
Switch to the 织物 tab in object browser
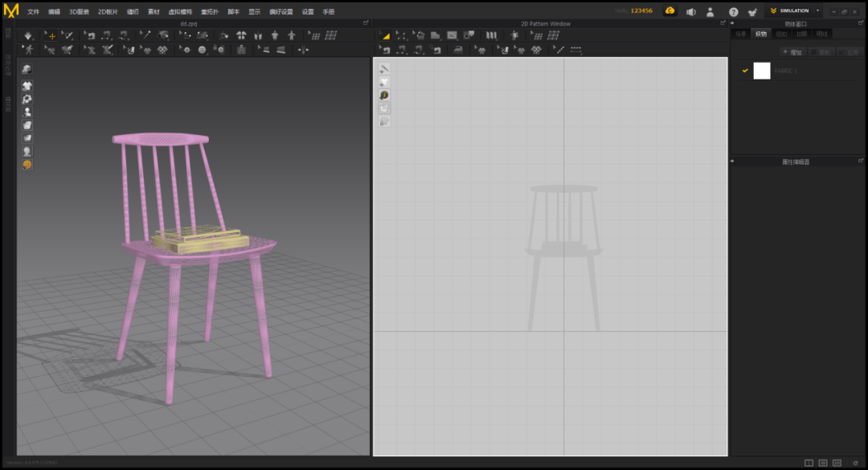[760, 34]
